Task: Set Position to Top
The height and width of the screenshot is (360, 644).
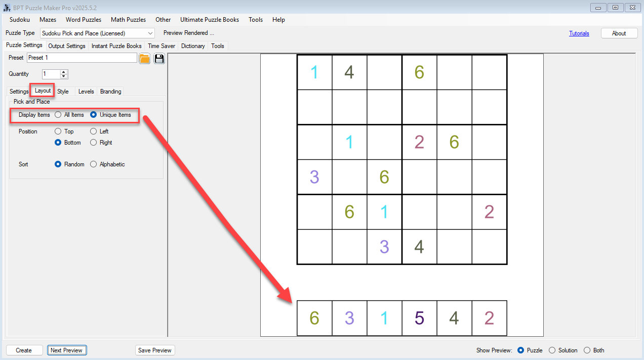Action: pos(58,131)
